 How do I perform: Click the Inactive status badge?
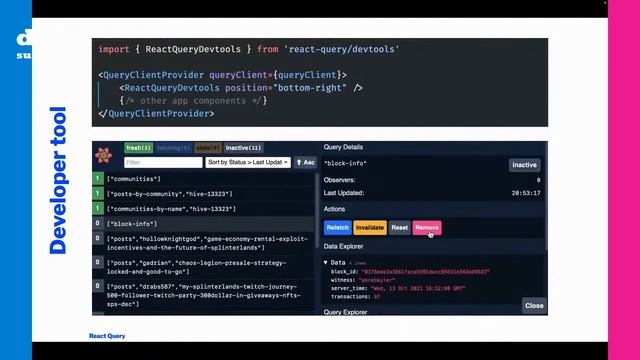524,165
